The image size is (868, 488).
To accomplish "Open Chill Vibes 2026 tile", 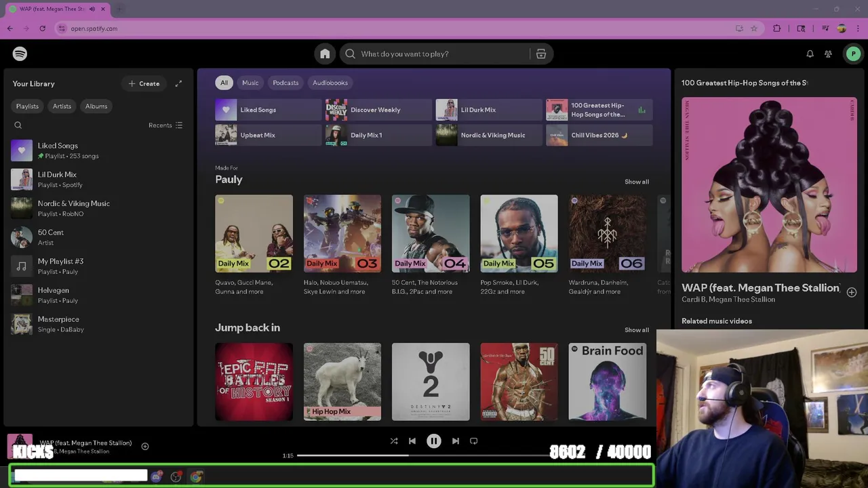I will [599, 135].
